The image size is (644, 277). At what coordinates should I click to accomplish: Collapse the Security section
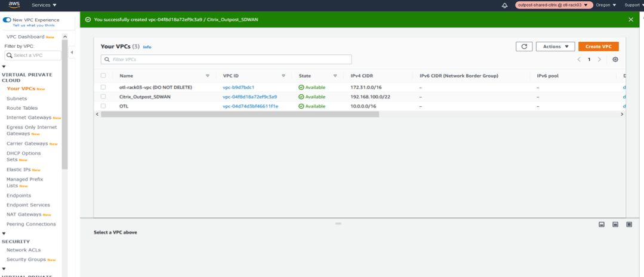point(4,233)
